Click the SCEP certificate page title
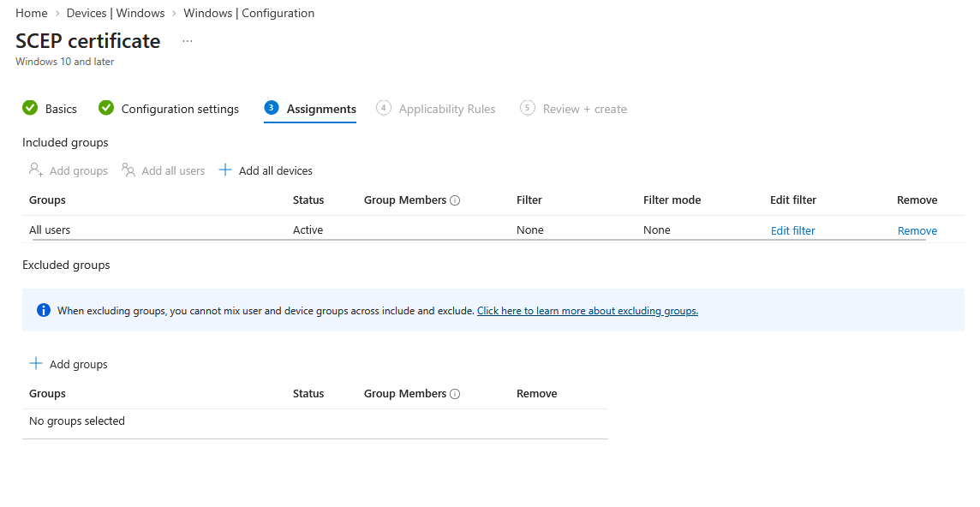This screenshot has height=507, width=980. pyautogui.click(x=88, y=41)
